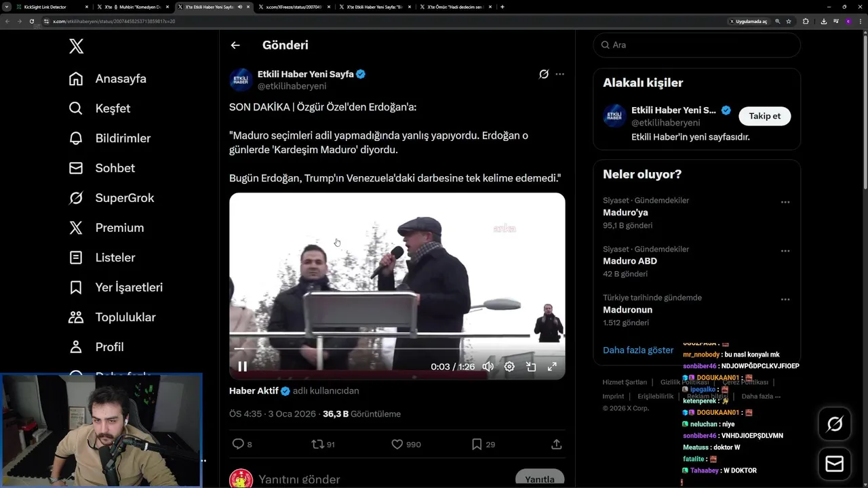This screenshot has width=868, height=488.
Task: Open the post's three-dot more menu
Action: (559, 74)
